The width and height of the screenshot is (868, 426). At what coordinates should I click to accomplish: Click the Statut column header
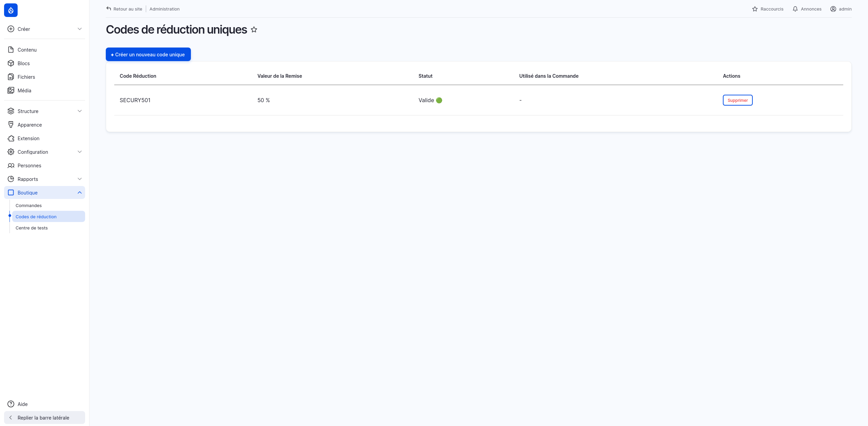tap(426, 76)
